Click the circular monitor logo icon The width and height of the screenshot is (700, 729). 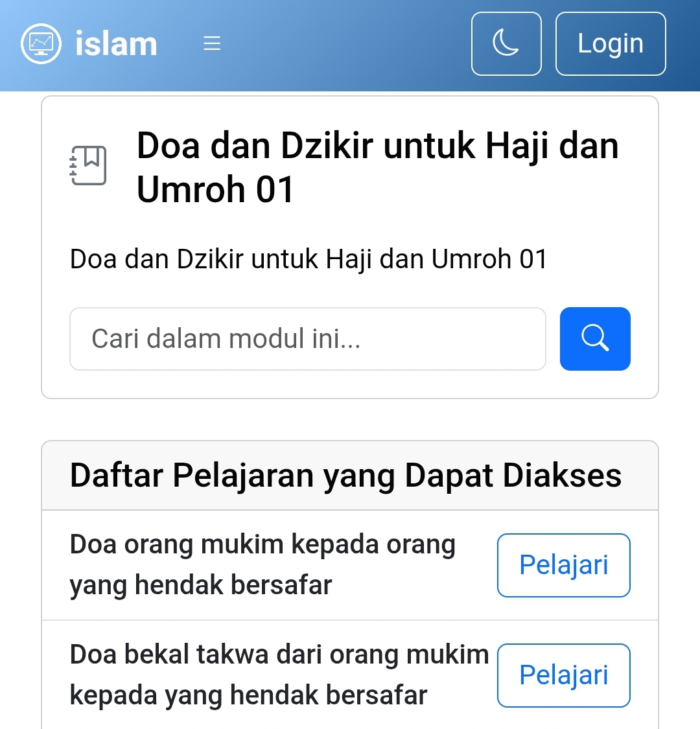pos(41,43)
